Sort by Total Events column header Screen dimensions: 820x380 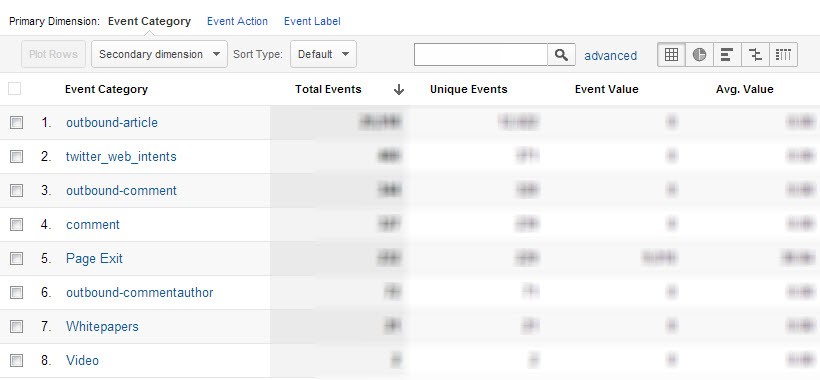click(x=328, y=89)
